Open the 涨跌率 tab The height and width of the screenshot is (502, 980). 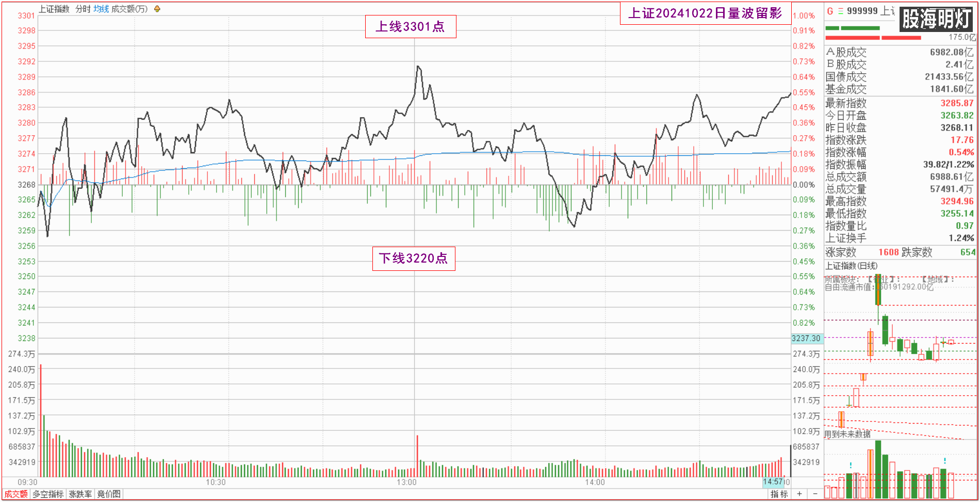tap(80, 494)
